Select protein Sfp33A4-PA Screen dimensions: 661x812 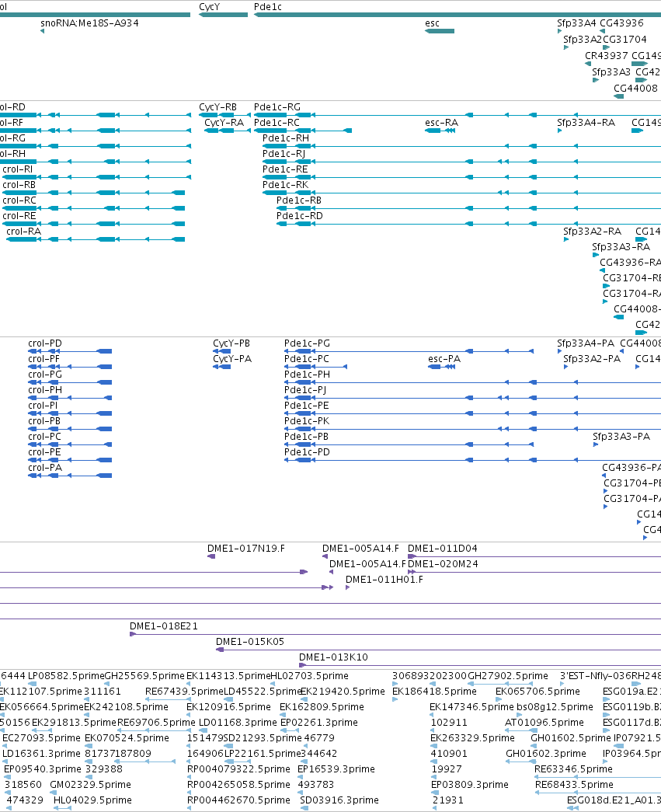(x=586, y=343)
